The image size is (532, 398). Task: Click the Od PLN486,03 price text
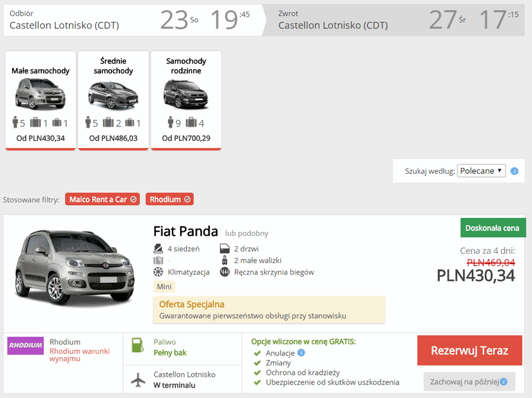pyautogui.click(x=113, y=138)
